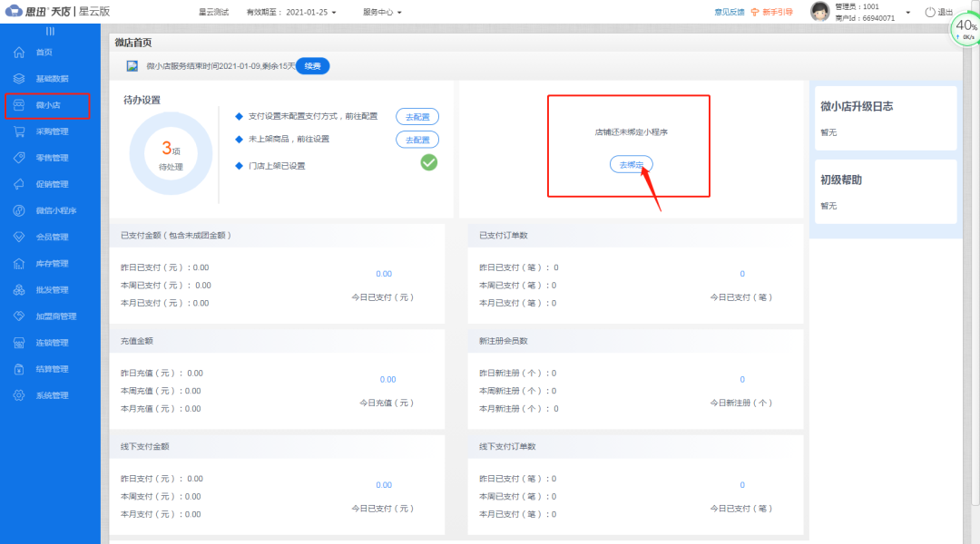Collapse the sidebar with the top ||| icon

point(50,30)
